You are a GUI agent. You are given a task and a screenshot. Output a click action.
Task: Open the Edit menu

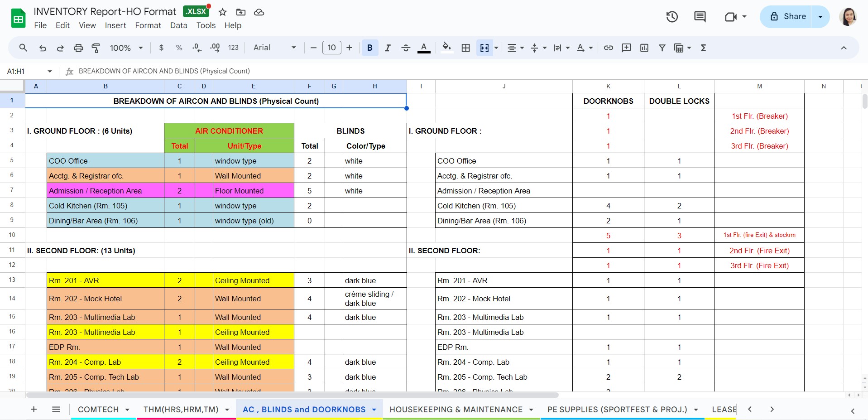pyautogui.click(x=62, y=25)
